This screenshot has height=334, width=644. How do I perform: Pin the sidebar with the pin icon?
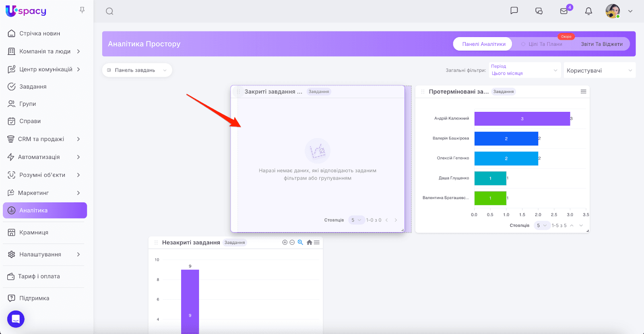click(x=82, y=10)
